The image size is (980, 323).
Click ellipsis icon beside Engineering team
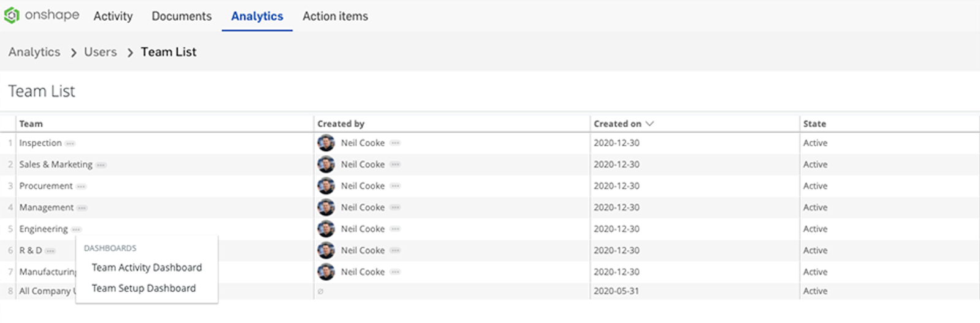(x=76, y=229)
